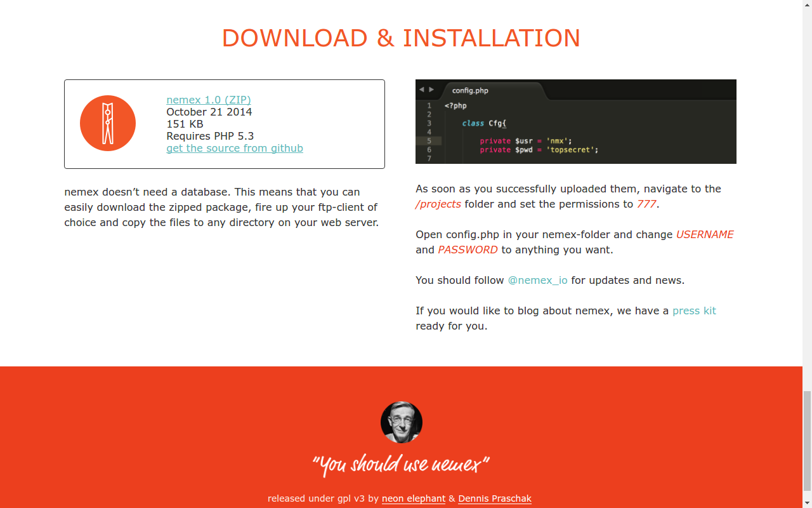
Task: Select the config.php tab in the editor image
Action: point(470,90)
